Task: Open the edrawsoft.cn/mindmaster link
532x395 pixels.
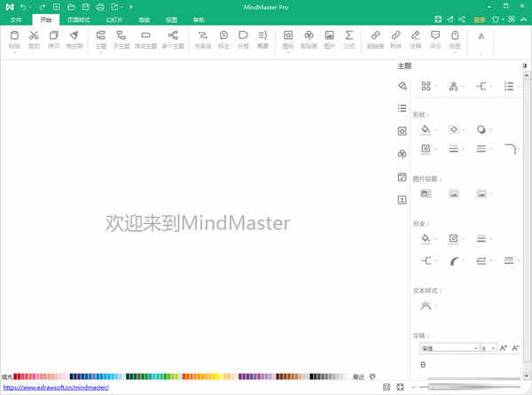Action: pos(55,387)
